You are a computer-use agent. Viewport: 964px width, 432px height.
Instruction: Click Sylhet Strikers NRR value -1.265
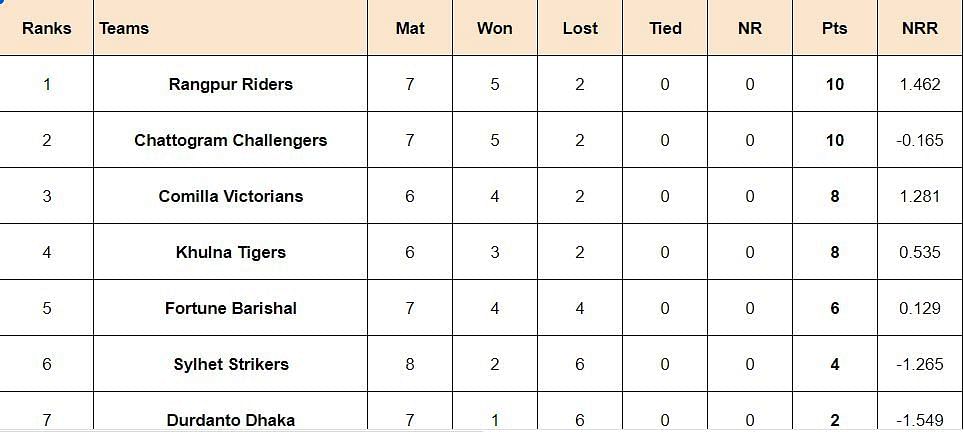(x=920, y=364)
